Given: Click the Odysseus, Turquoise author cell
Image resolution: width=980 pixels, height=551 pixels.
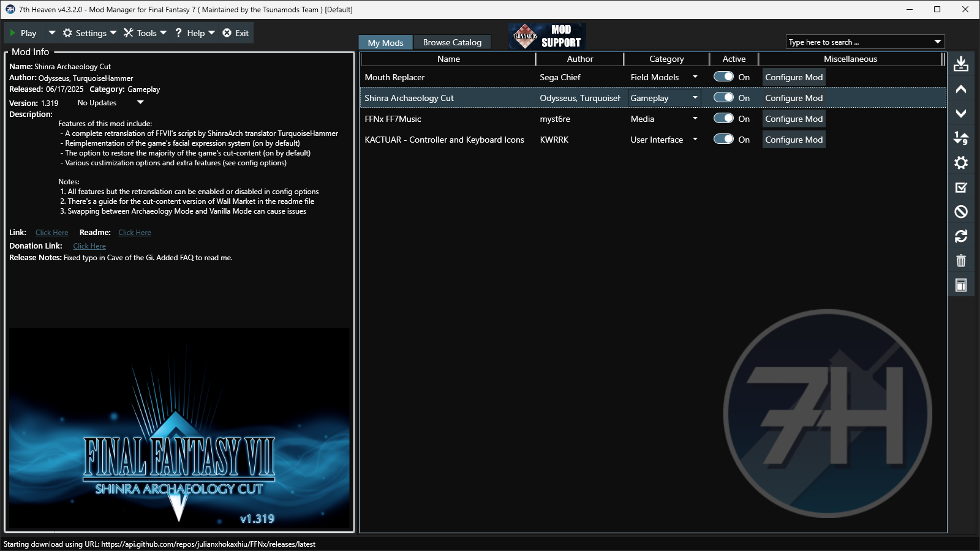Looking at the screenshot, I should point(580,98).
